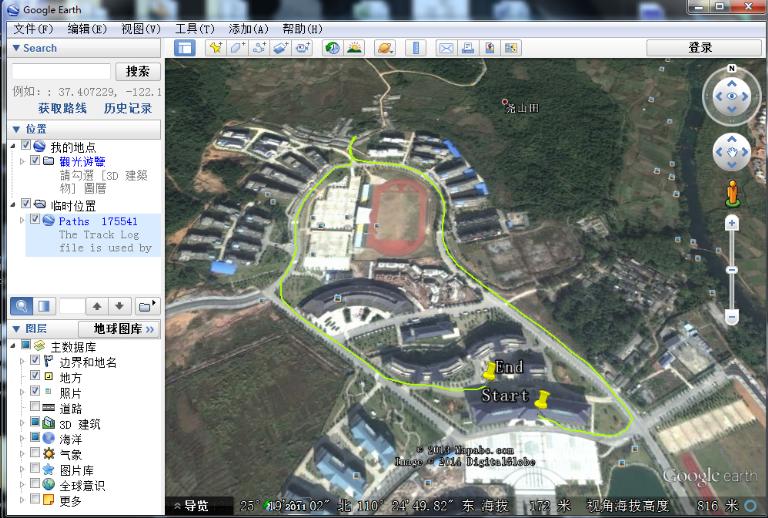Viewport: 768px width, 518px height.
Task: Open the add folder button in Places
Action: [146, 306]
